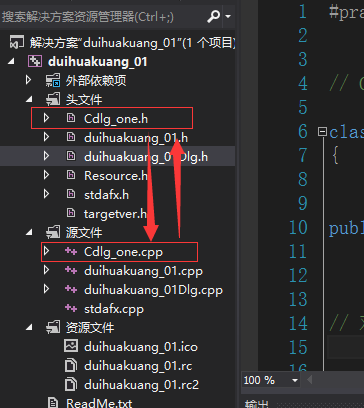Select the bold duihuakuang_01 project name

tap(98, 62)
